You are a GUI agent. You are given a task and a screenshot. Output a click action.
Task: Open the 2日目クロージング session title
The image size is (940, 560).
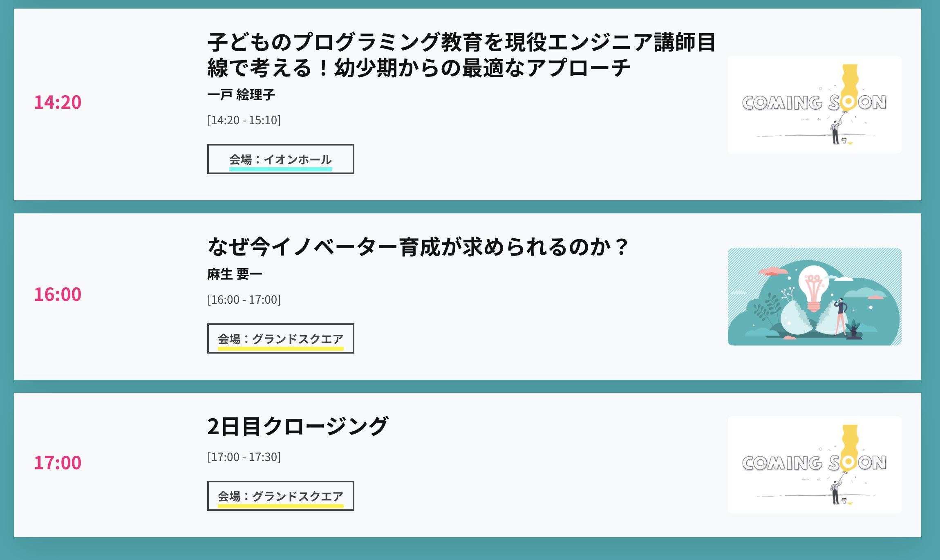[x=297, y=426]
